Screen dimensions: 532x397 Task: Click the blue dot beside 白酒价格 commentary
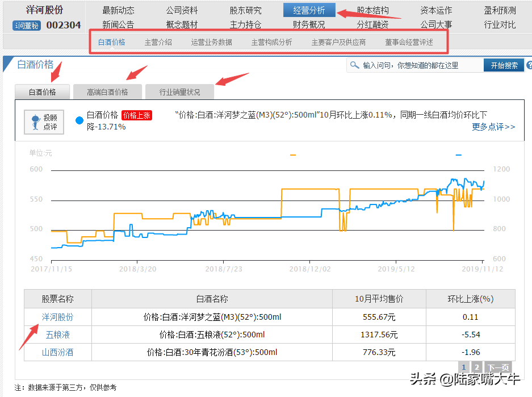79,120
